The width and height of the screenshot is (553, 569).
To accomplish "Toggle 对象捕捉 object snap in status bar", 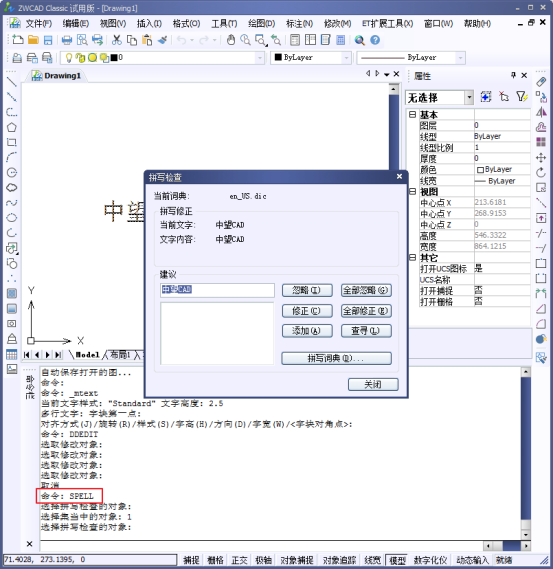I will pyautogui.click(x=297, y=560).
